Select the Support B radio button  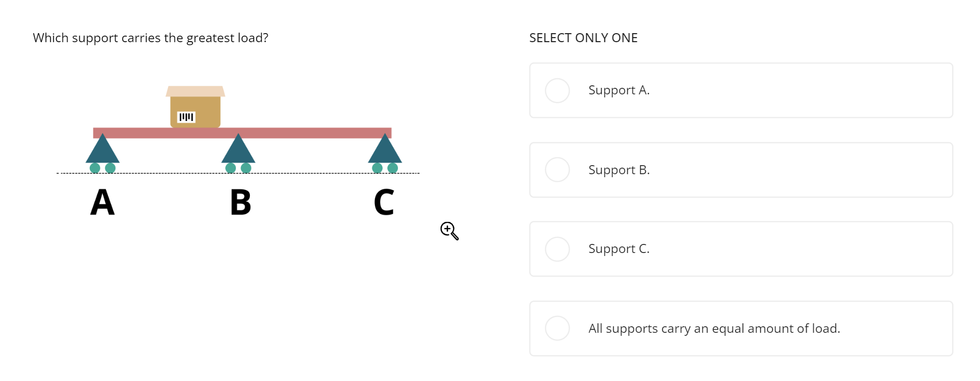(x=557, y=170)
